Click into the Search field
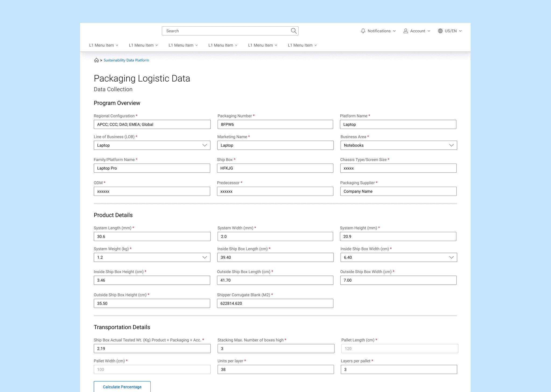The height and width of the screenshot is (392, 551). point(226,31)
